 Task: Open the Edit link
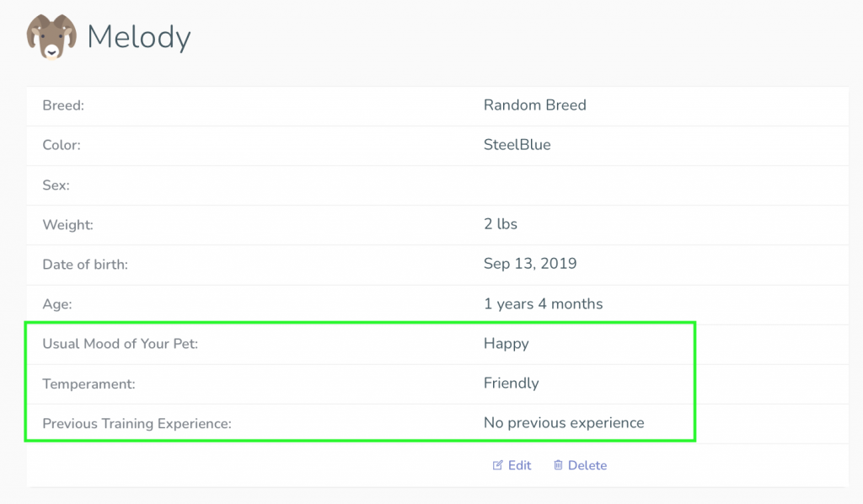coord(512,465)
